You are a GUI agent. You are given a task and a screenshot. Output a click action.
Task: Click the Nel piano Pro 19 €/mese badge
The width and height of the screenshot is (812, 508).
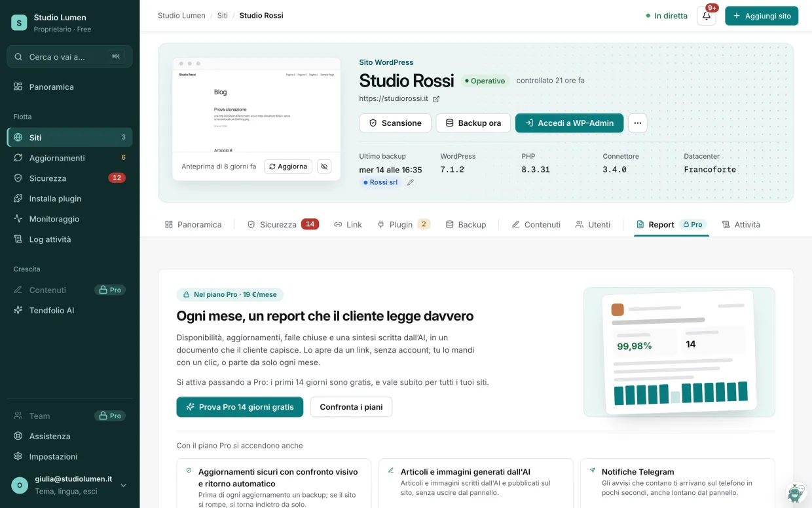230,295
